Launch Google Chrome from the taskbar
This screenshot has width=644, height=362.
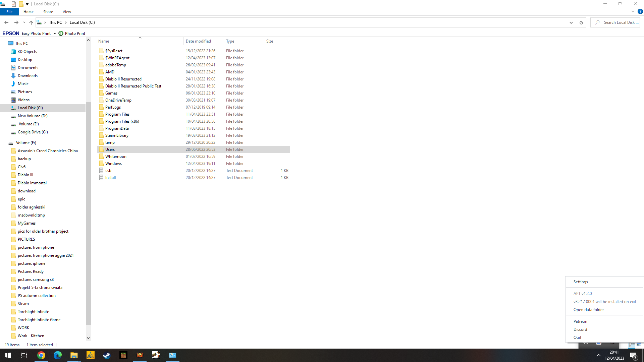[41, 355]
